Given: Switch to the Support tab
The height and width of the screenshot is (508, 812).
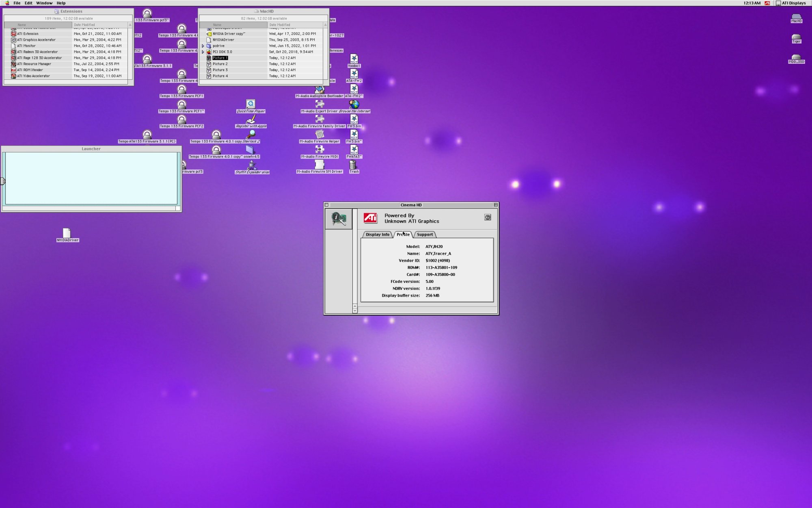Looking at the screenshot, I should point(425,234).
